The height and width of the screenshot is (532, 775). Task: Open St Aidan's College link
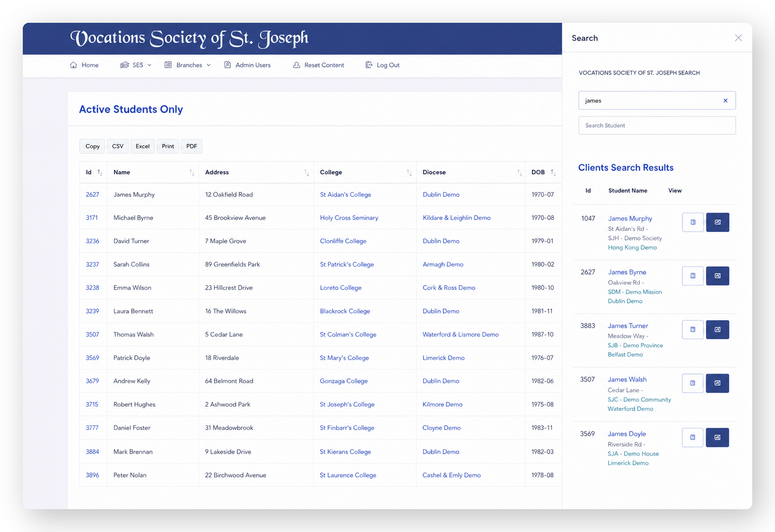[346, 195]
